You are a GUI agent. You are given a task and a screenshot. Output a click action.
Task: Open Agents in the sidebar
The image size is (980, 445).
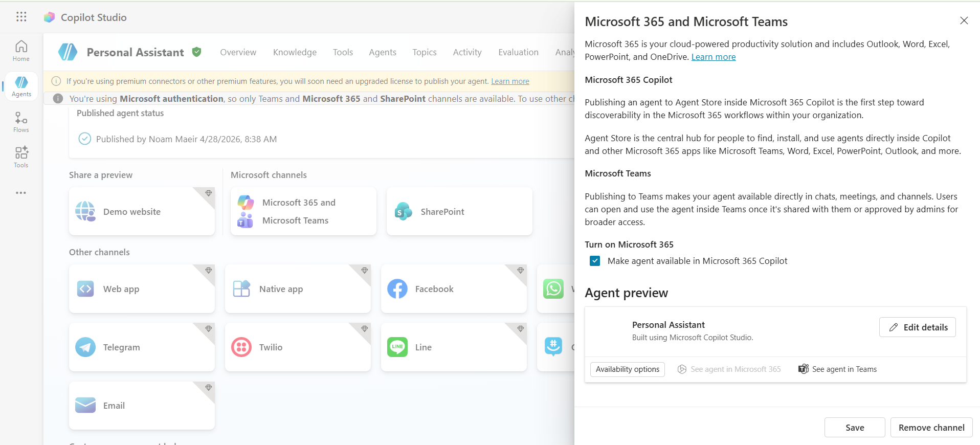coord(21,86)
